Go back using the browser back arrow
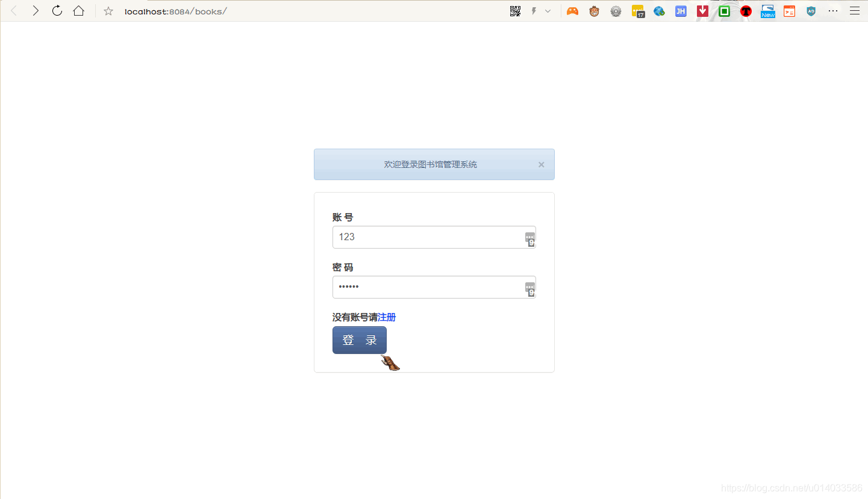 [14, 11]
